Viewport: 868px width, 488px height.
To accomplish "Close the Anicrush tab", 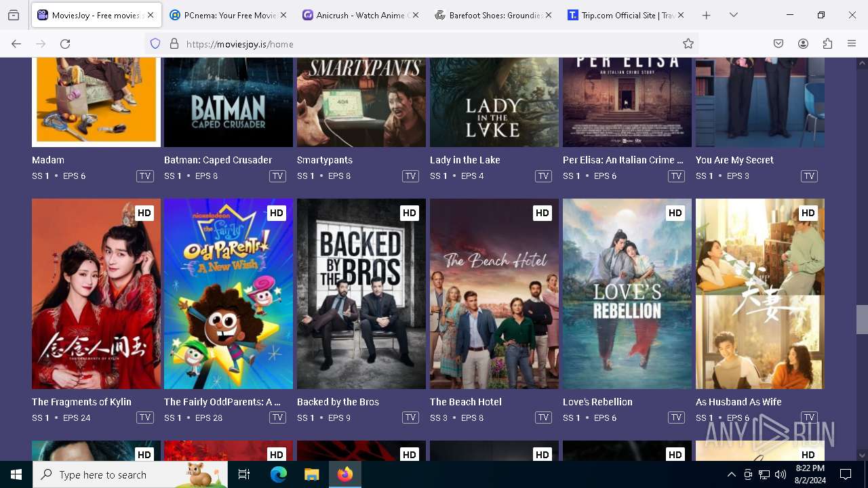I will tap(416, 15).
